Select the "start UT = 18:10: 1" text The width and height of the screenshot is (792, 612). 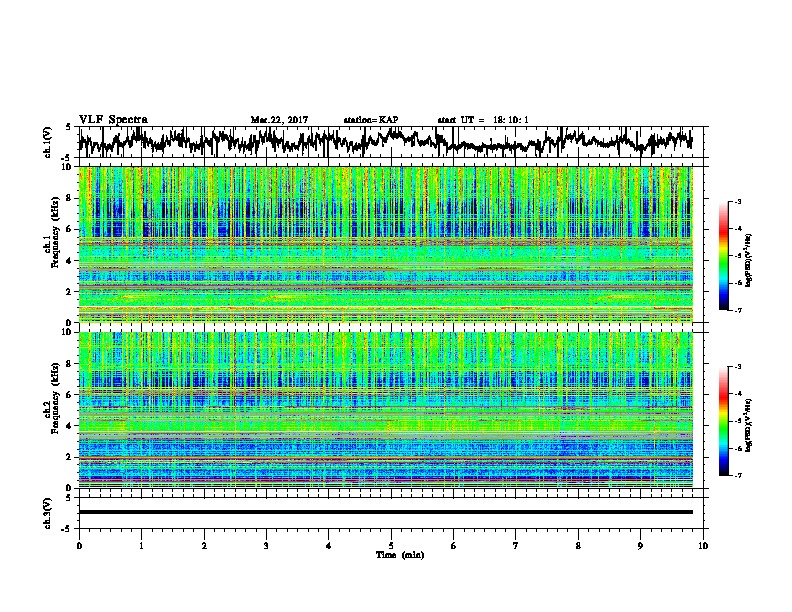(x=483, y=120)
